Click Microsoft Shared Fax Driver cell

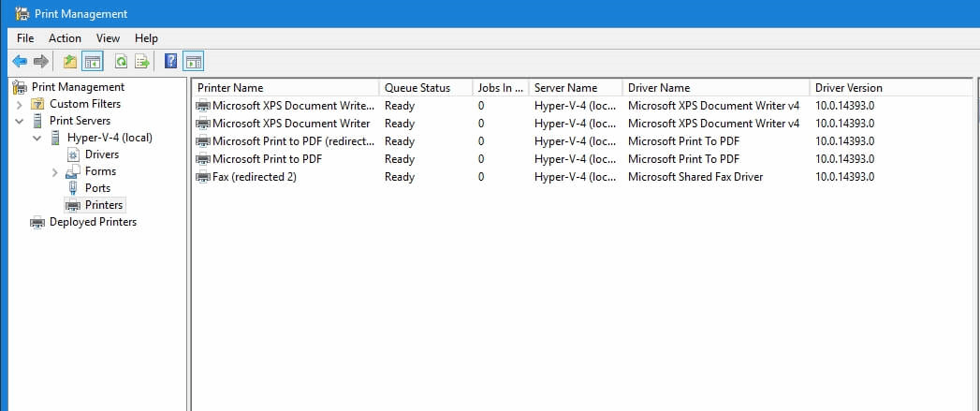(x=695, y=177)
